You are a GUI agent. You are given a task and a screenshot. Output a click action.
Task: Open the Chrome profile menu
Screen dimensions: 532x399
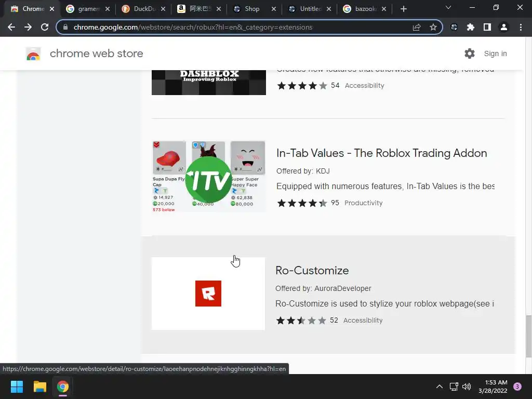pyautogui.click(x=504, y=27)
